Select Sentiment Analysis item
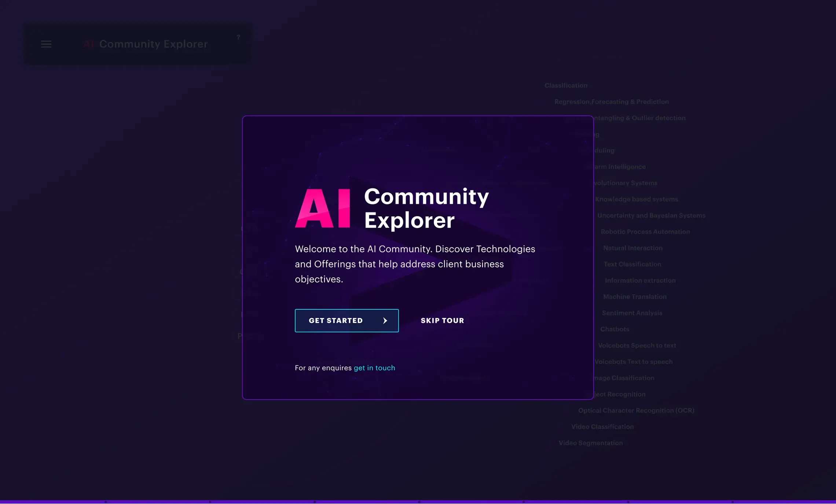This screenshot has width=836, height=504. (x=632, y=313)
